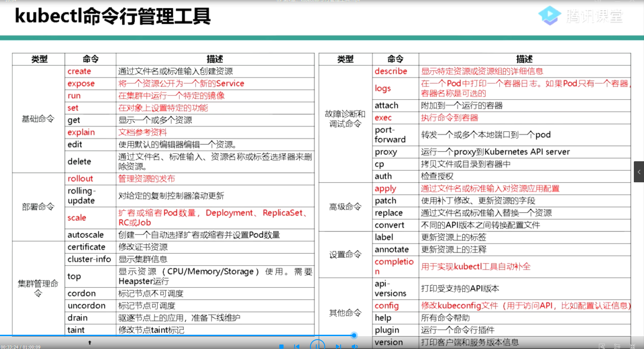Open the wrench tool icon in player bar

tap(602, 346)
